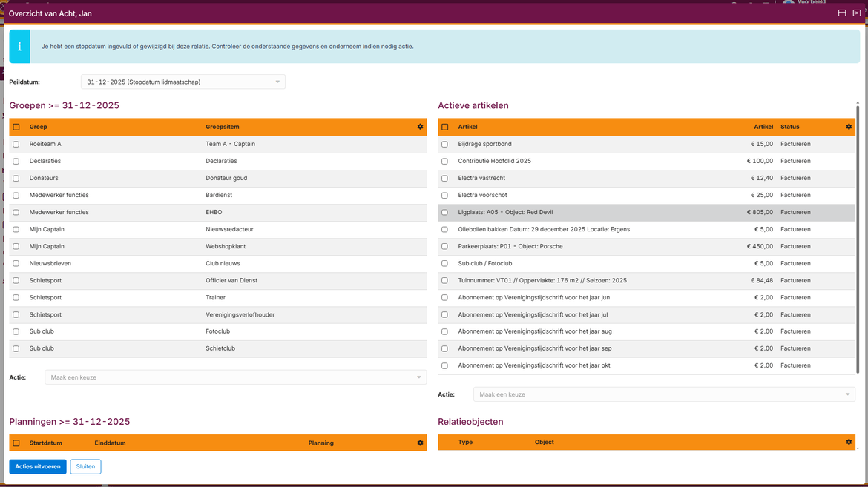
Task: Open settings gear in Groepen table header
Action: 420,127
